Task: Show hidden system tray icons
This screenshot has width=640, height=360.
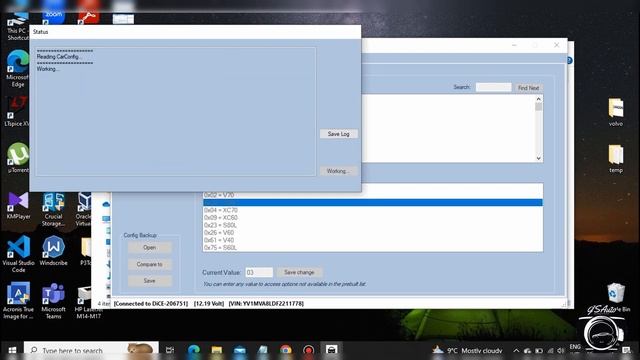Action: coord(516,351)
